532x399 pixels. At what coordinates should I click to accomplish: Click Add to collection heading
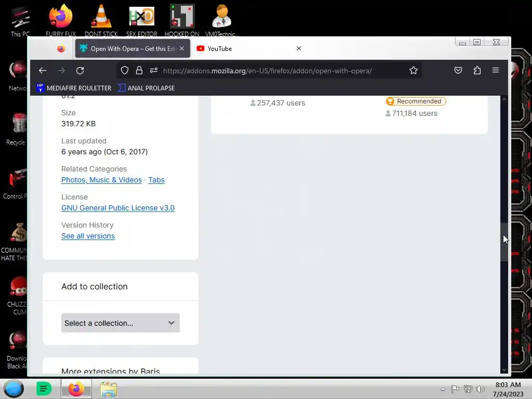[x=95, y=286]
